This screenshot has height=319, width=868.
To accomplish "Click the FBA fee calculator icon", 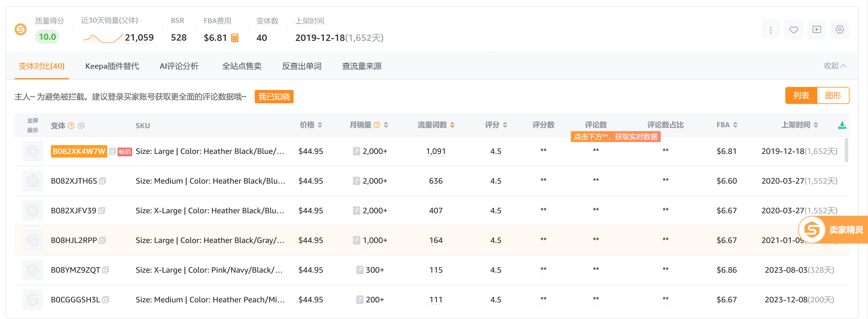I will (234, 38).
